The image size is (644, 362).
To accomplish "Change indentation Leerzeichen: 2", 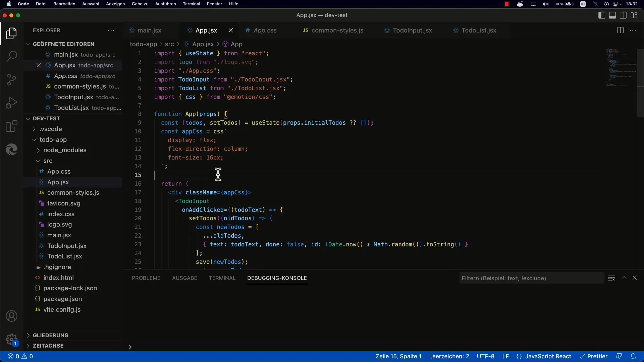I will (449, 356).
